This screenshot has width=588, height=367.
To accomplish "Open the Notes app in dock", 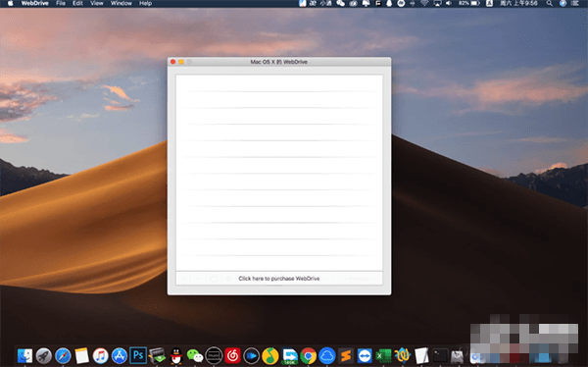I will point(81,355).
